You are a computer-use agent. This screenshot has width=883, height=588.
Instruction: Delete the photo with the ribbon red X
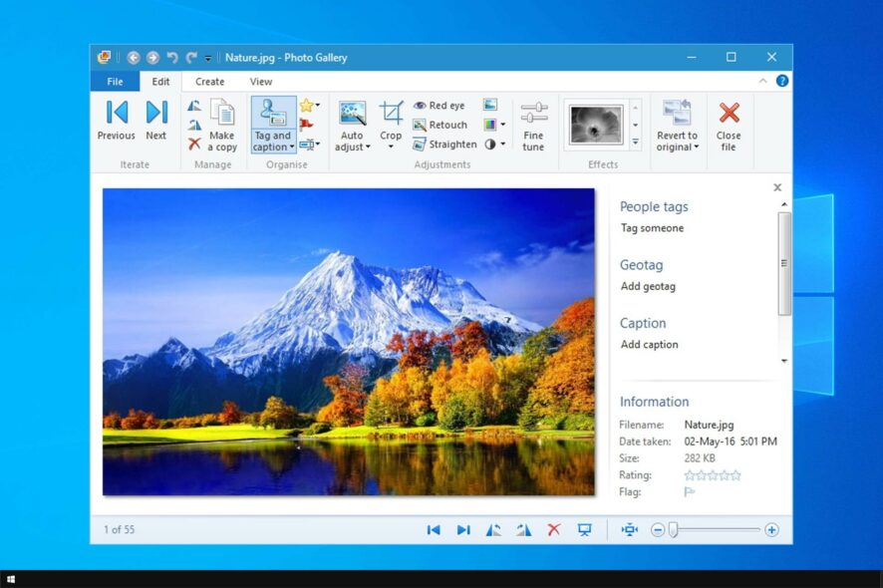point(194,145)
